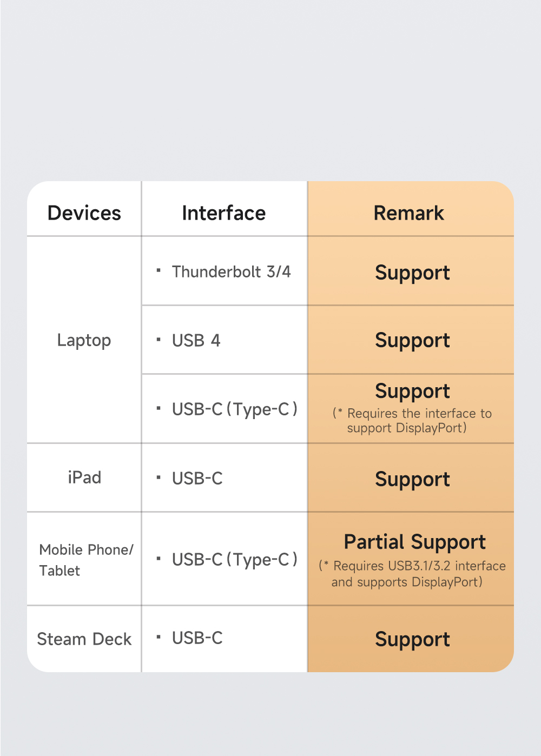
Task: Click the Interface column header
Action: [x=224, y=213]
